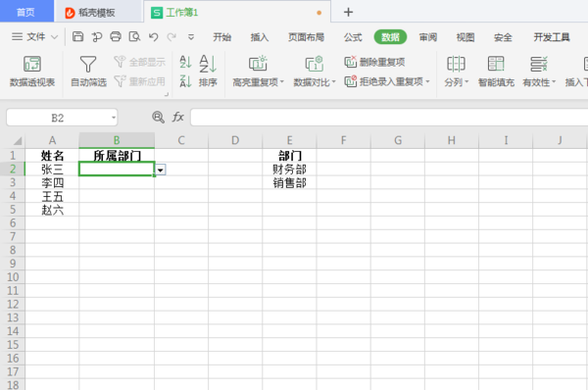This screenshot has width=588, height=390.
Task: Click the select-all corner triangle
Action: [18, 141]
